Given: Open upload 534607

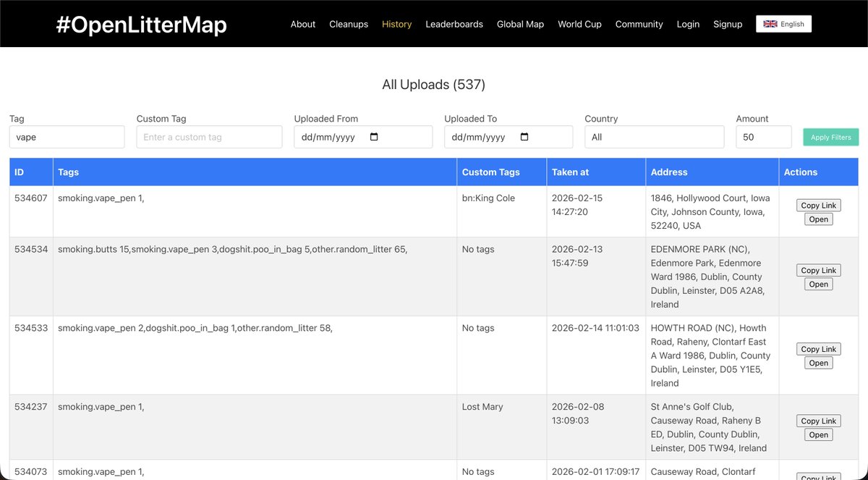Looking at the screenshot, I should [819, 219].
